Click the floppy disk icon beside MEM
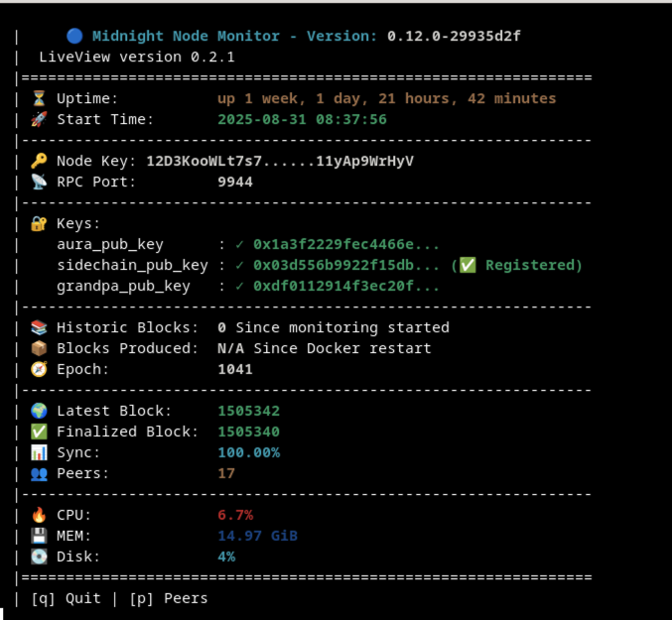The height and width of the screenshot is (620, 672). (x=39, y=536)
